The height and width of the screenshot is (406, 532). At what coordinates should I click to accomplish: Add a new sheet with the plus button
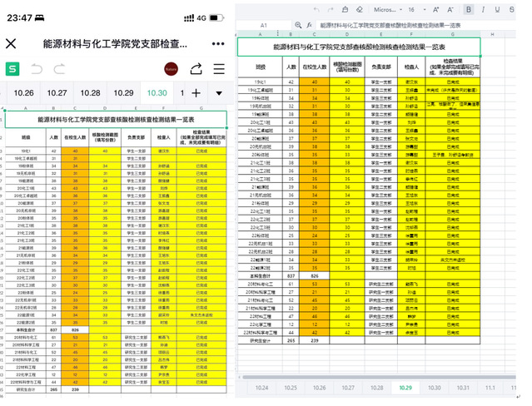pos(196,93)
